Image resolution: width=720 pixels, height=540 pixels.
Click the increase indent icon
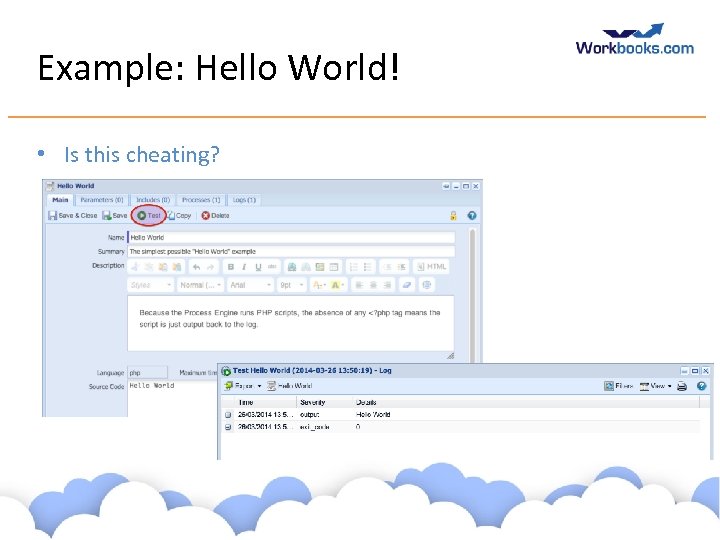pos(401,267)
